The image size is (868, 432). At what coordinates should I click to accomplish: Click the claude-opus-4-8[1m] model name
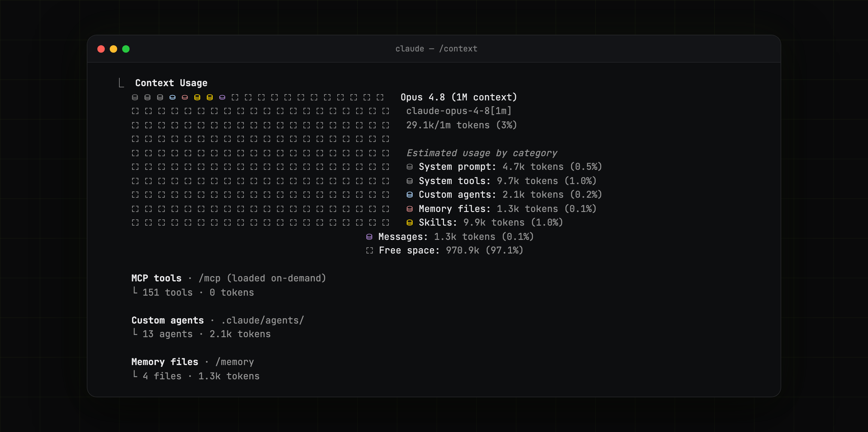click(x=459, y=111)
